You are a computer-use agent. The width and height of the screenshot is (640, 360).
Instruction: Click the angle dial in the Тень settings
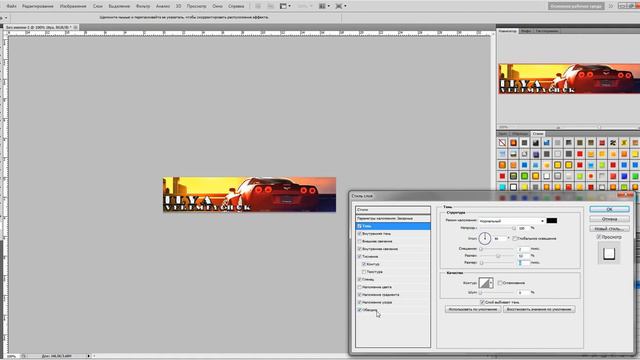pos(484,238)
